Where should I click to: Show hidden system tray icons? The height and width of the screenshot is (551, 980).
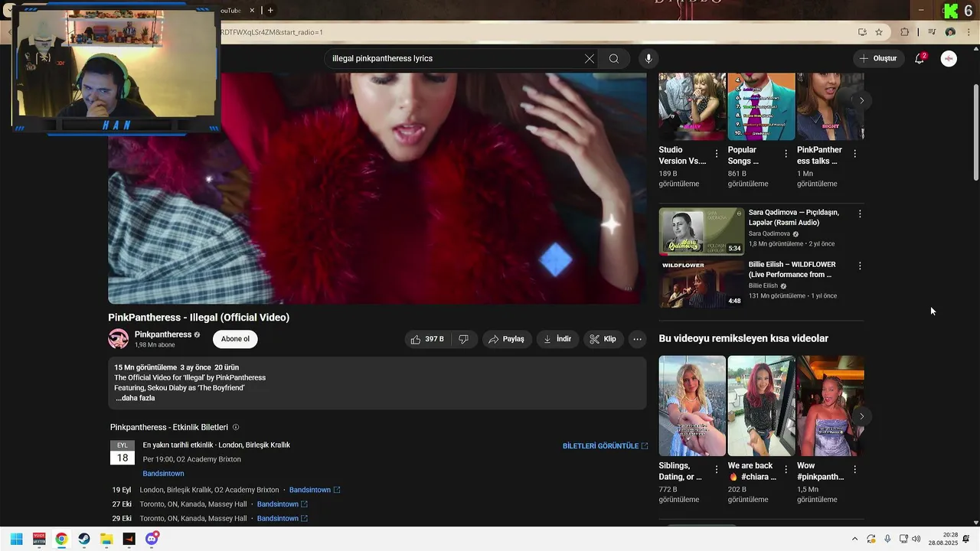tap(855, 539)
